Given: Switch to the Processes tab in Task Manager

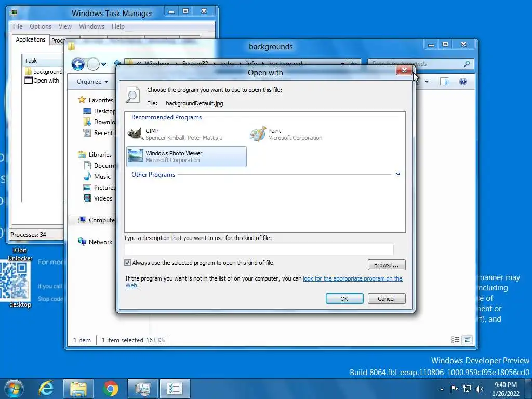Looking at the screenshot, I should [x=57, y=41].
